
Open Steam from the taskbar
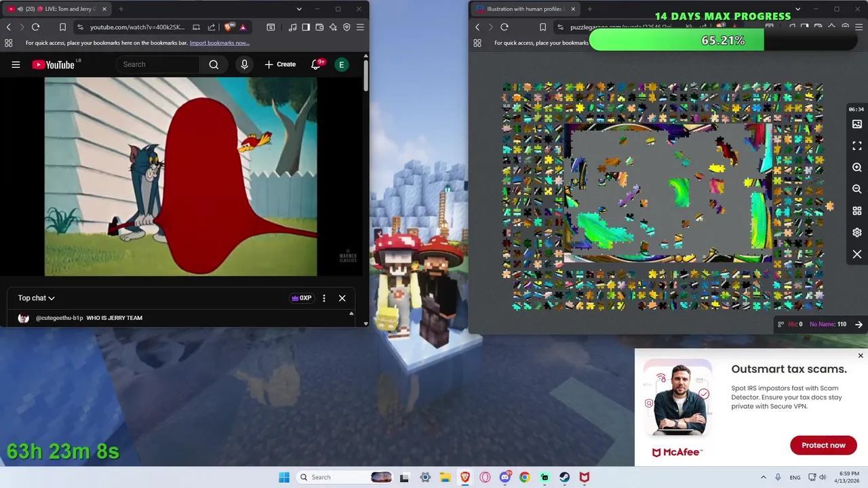(564, 477)
